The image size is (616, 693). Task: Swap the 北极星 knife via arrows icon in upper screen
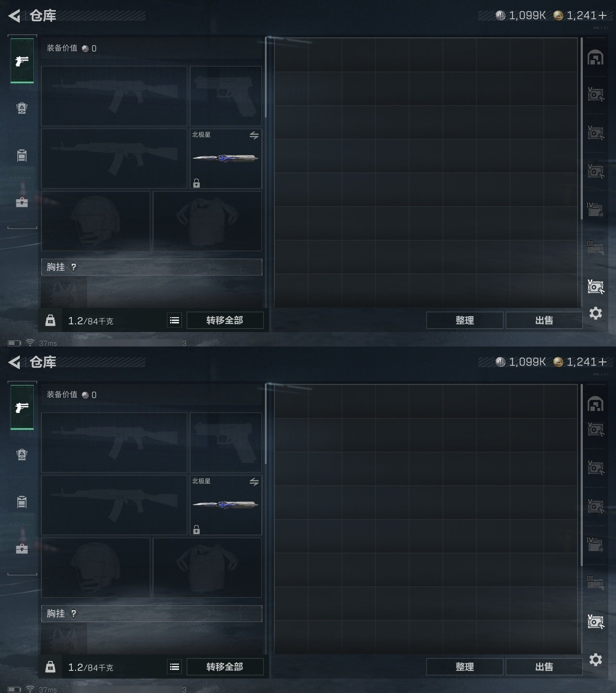(x=254, y=136)
